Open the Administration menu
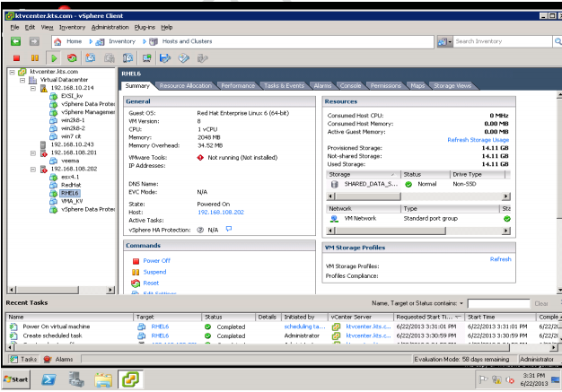562x392 pixels. (110, 27)
